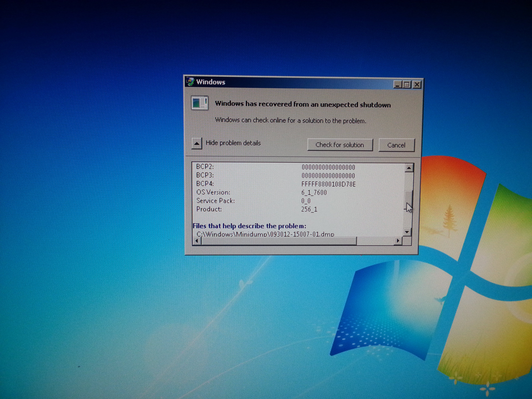Collapse details using Hide problem details arrow
This screenshot has height=399, width=532.
(197, 144)
